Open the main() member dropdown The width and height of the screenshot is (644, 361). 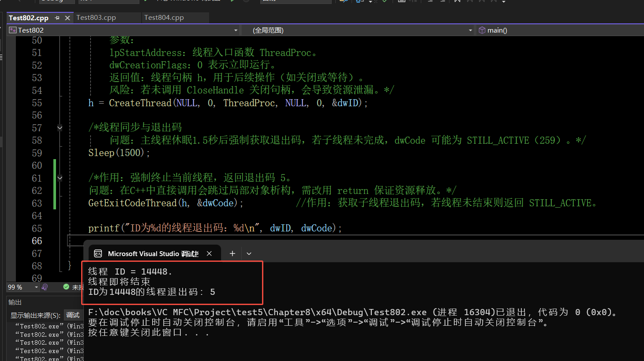[560, 30]
